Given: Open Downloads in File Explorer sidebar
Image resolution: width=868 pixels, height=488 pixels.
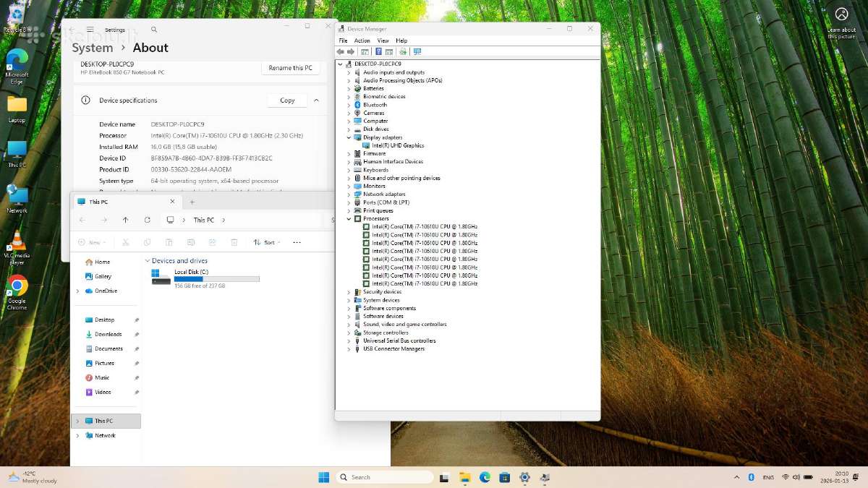Looking at the screenshot, I should [109, 334].
